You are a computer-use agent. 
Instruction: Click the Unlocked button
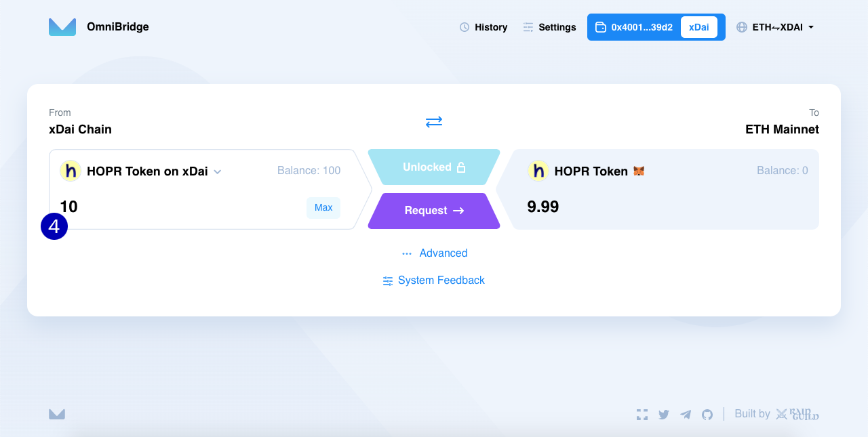click(x=434, y=167)
